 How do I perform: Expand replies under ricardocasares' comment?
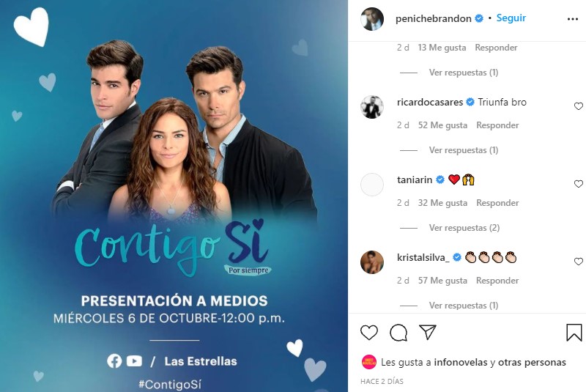click(x=464, y=150)
